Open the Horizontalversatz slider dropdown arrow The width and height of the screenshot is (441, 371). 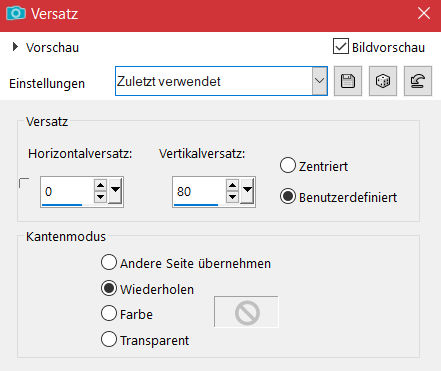click(x=115, y=190)
